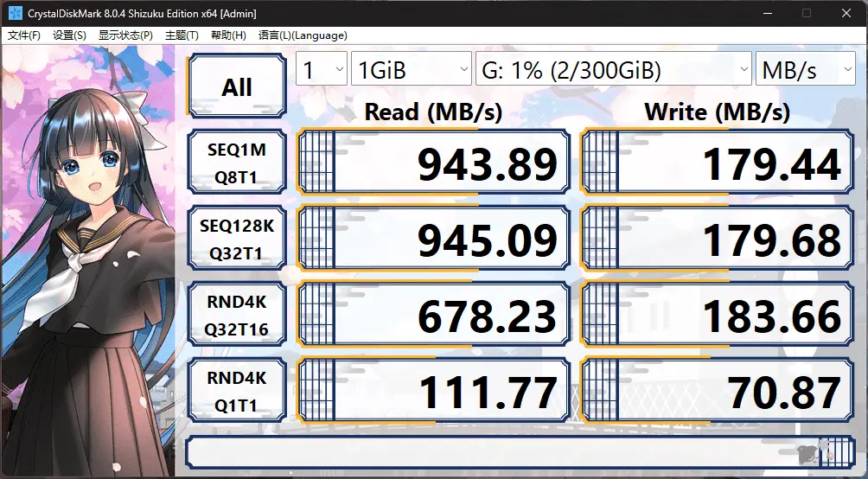Launch the RND4K Q32T16 test
The height and width of the screenshot is (479, 868).
pyautogui.click(x=236, y=316)
